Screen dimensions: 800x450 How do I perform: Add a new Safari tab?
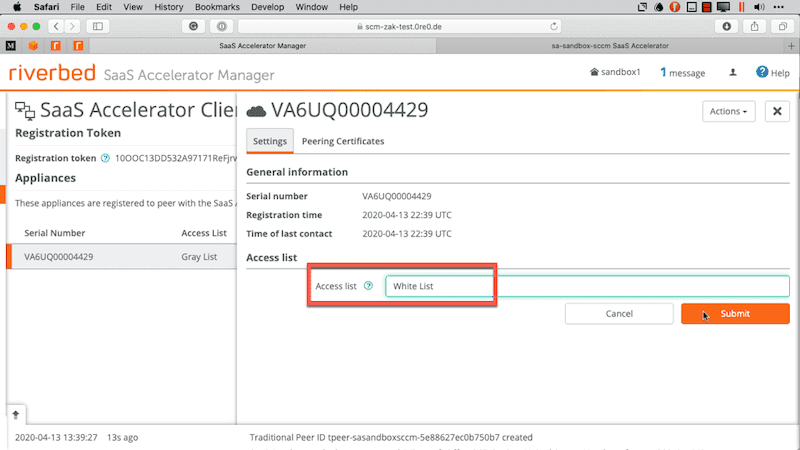pyautogui.click(x=791, y=46)
